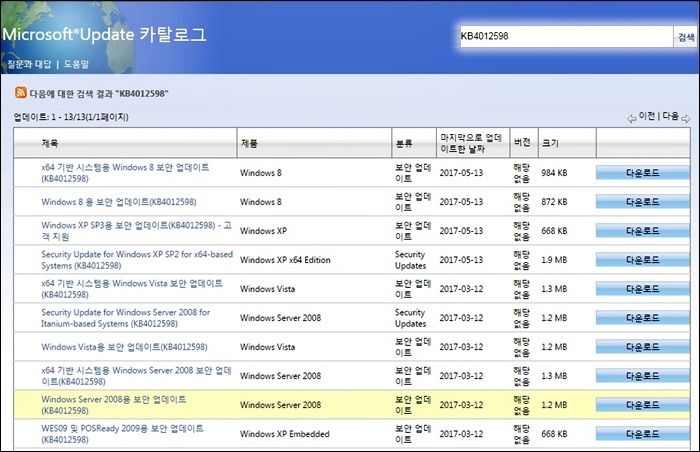
Task: Sort by the 버전 version column header
Action: tap(522, 142)
